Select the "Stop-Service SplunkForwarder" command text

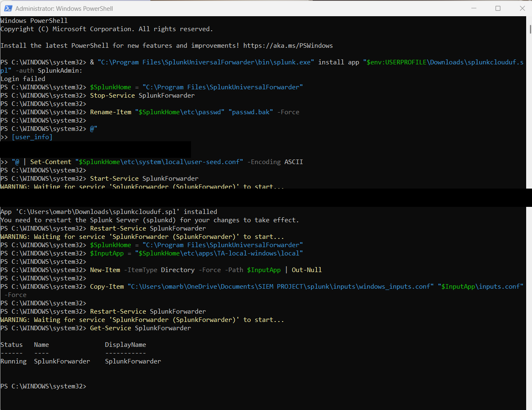coord(142,96)
